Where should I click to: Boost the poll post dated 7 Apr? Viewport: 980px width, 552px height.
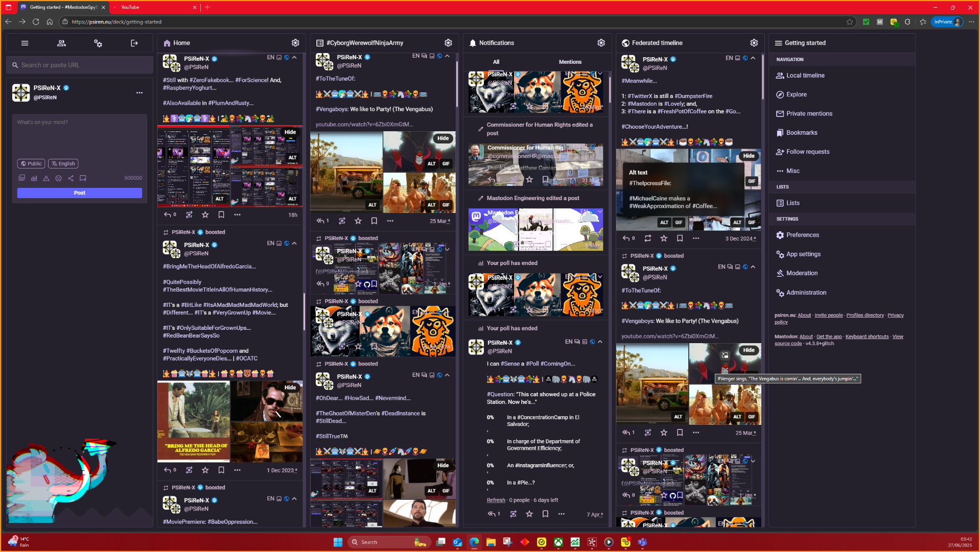pos(513,514)
